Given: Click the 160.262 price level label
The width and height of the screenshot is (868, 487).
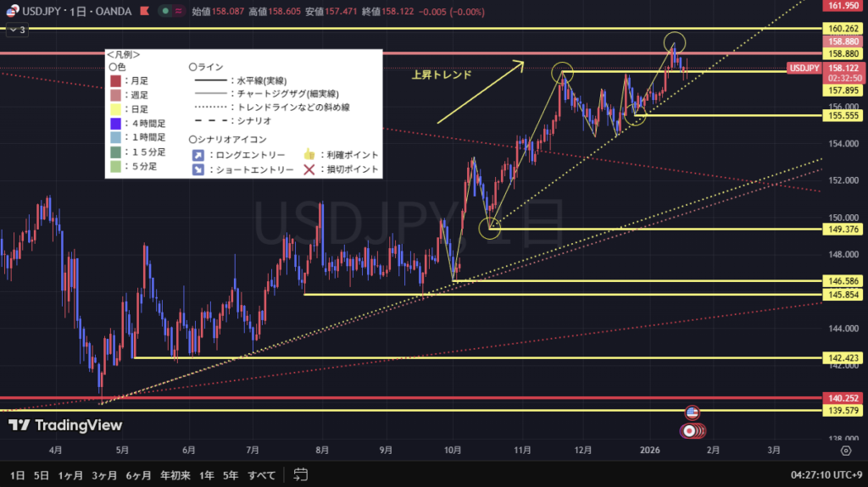Looking at the screenshot, I should point(843,28).
